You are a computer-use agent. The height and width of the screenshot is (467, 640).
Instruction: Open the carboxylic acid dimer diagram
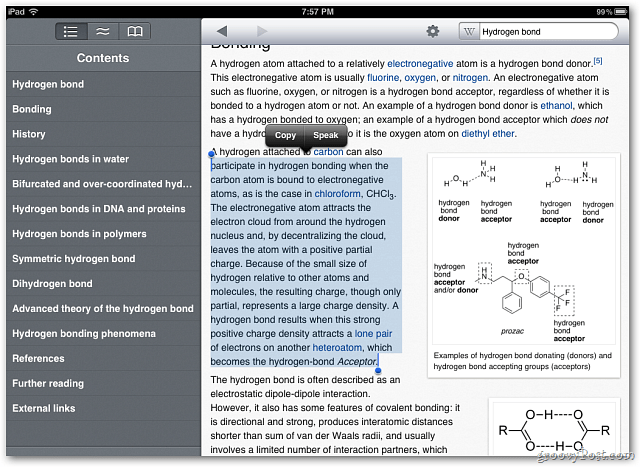click(554, 429)
